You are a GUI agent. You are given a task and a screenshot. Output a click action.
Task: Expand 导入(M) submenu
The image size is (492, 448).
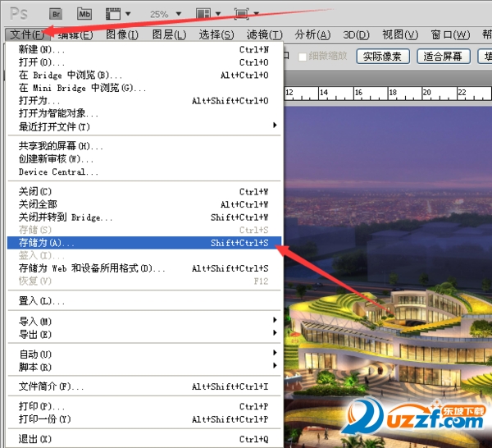tap(144, 321)
